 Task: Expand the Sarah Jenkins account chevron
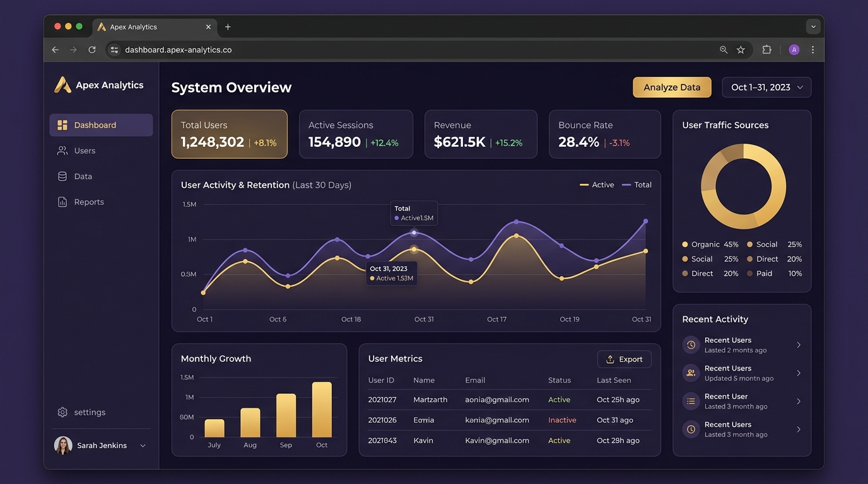click(143, 446)
